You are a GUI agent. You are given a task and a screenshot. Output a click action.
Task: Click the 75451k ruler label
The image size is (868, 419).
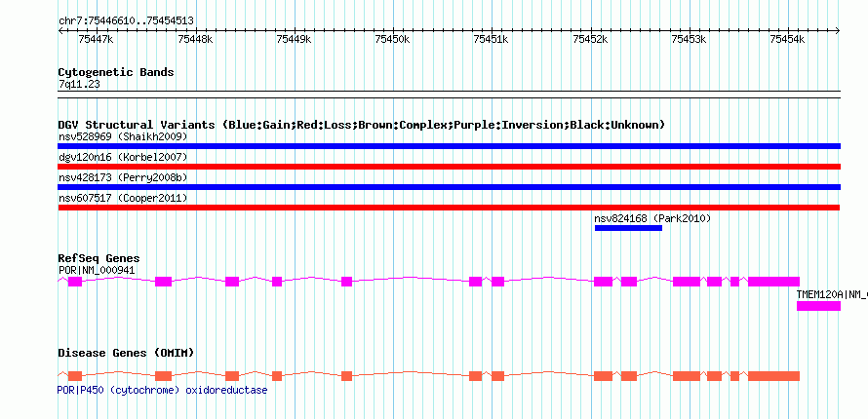tap(492, 39)
